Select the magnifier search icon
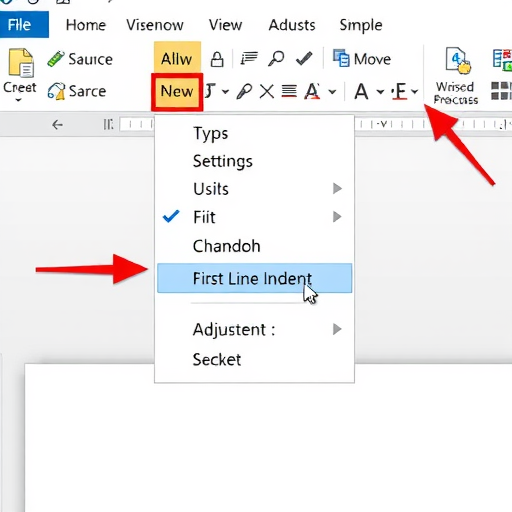 tap(276, 58)
